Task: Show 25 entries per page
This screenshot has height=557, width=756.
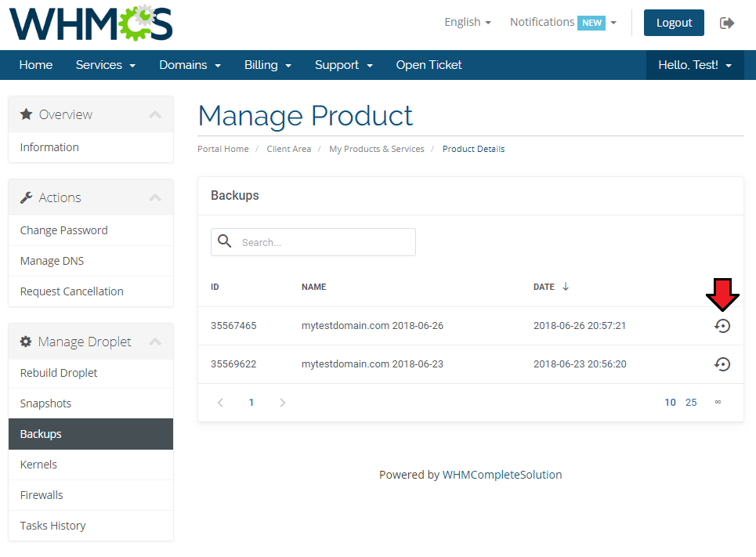Action: pos(691,402)
